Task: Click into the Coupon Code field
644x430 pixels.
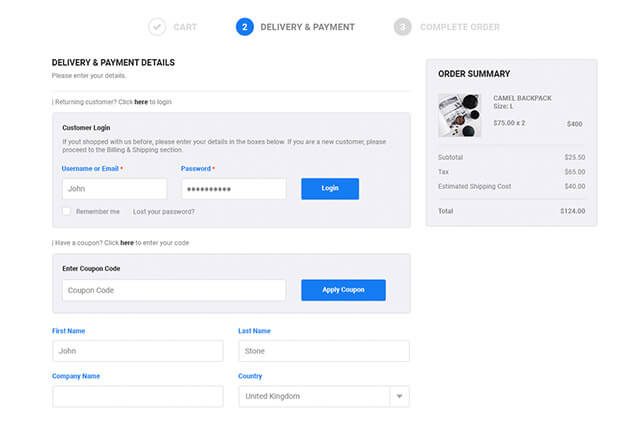Action: (159, 290)
